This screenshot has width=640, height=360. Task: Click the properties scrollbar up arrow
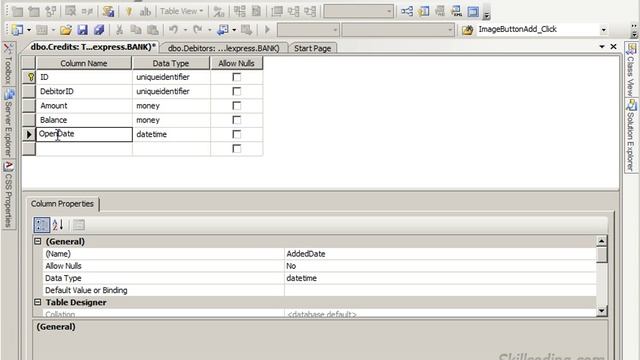pyautogui.click(x=601, y=241)
